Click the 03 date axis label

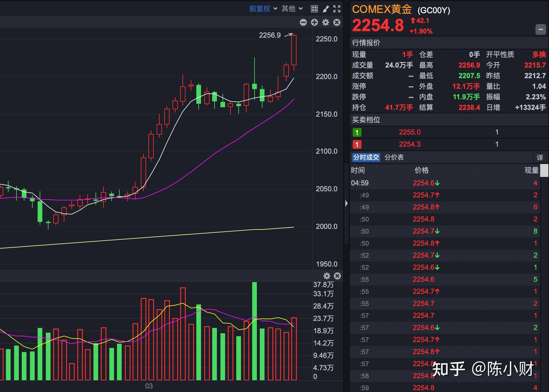(149, 386)
